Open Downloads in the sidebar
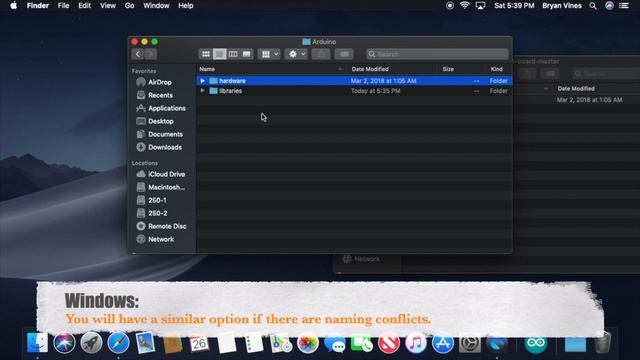This screenshot has height=360, width=640. [x=165, y=147]
